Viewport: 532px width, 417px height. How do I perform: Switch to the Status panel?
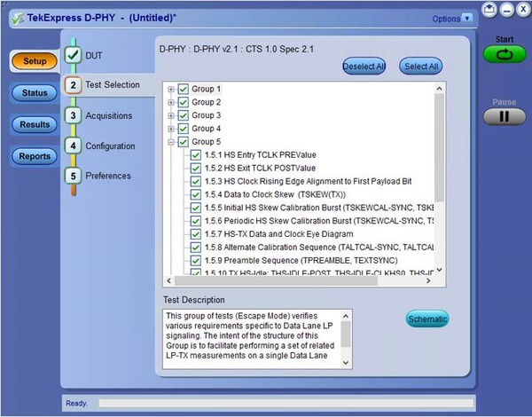click(x=35, y=92)
